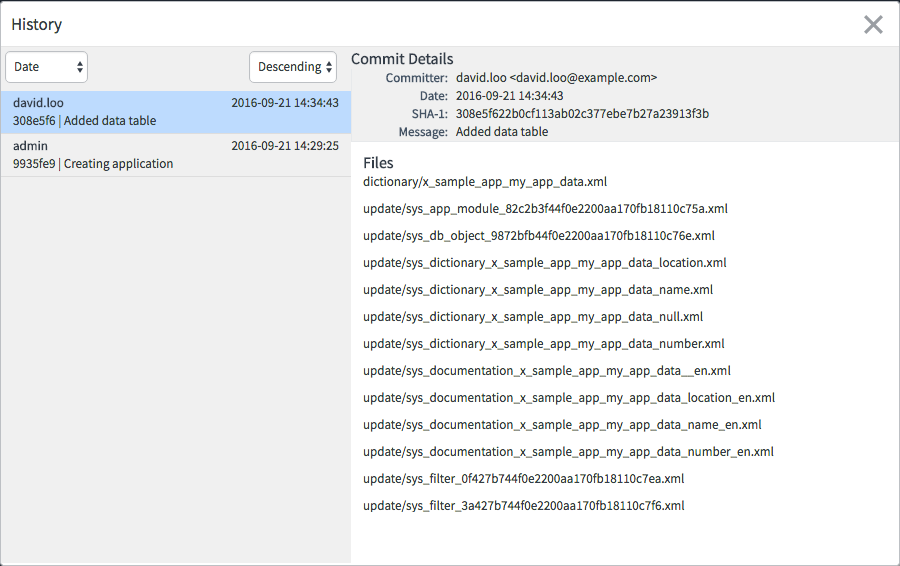The width and height of the screenshot is (900, 566).
Task: Select the admin commit 9935fe9
Action: 176,155
